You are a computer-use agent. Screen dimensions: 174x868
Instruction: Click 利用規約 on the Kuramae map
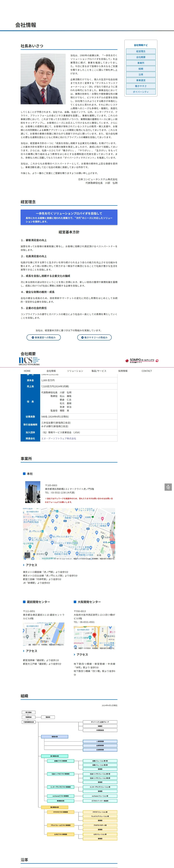pyautogui.click(x=44, y=645)
